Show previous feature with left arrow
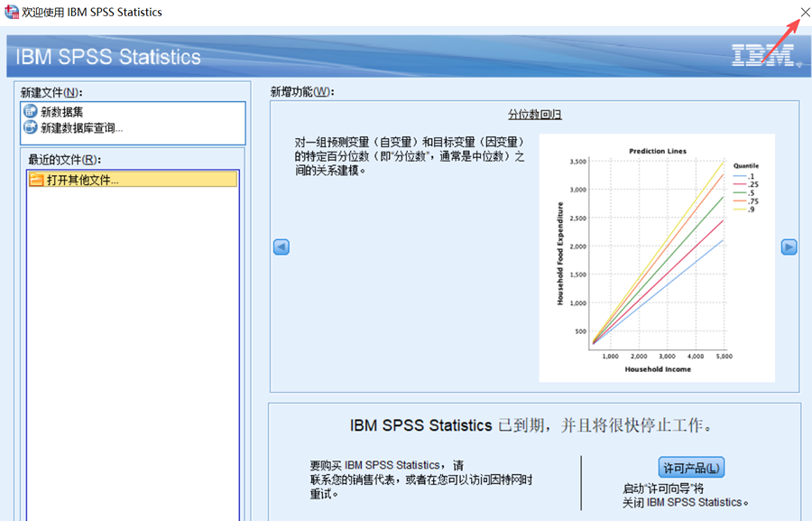This screenshot has height=521, width=812. pos(281,247)
